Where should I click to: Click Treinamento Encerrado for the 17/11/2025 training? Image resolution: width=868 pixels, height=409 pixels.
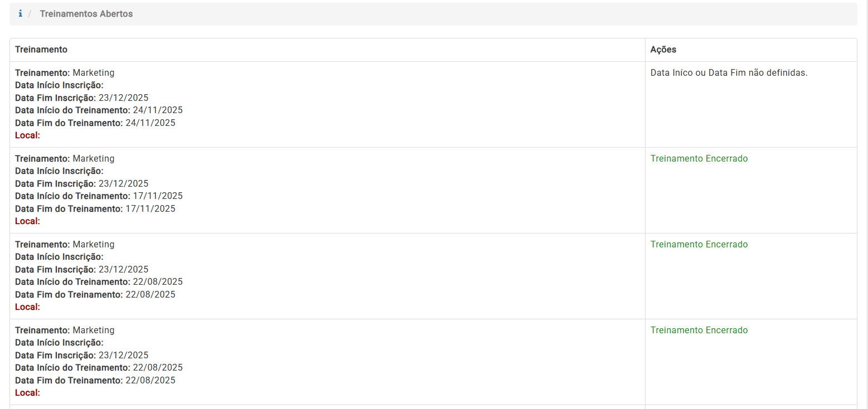coord(699,159)
